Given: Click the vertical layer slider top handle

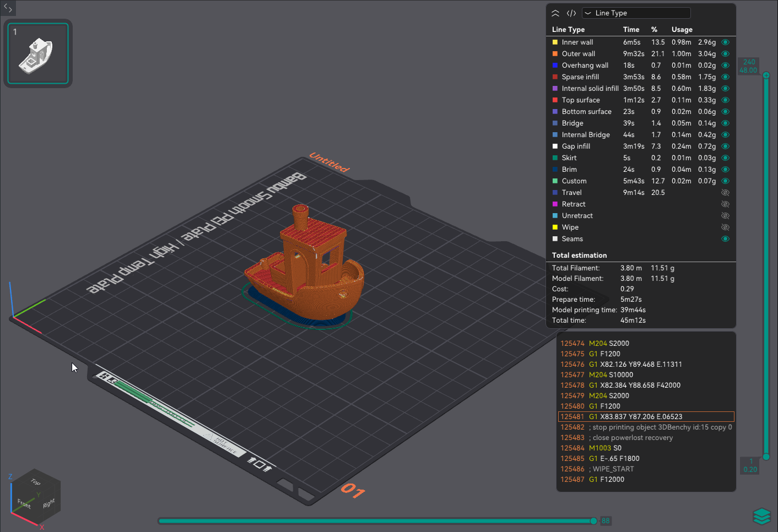Looking at the screenshot, I should (x=766, y=75).
